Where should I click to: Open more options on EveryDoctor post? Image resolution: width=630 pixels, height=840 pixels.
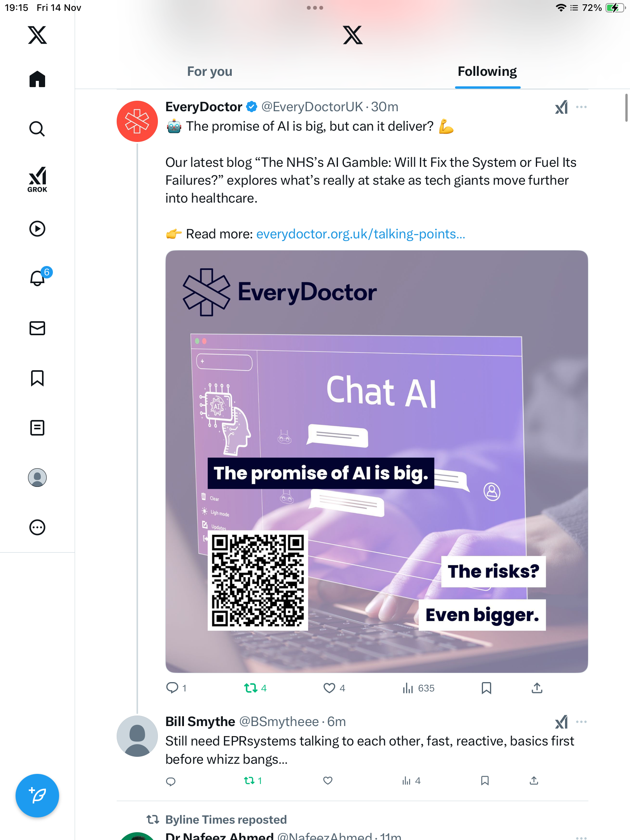coord(581,107)
